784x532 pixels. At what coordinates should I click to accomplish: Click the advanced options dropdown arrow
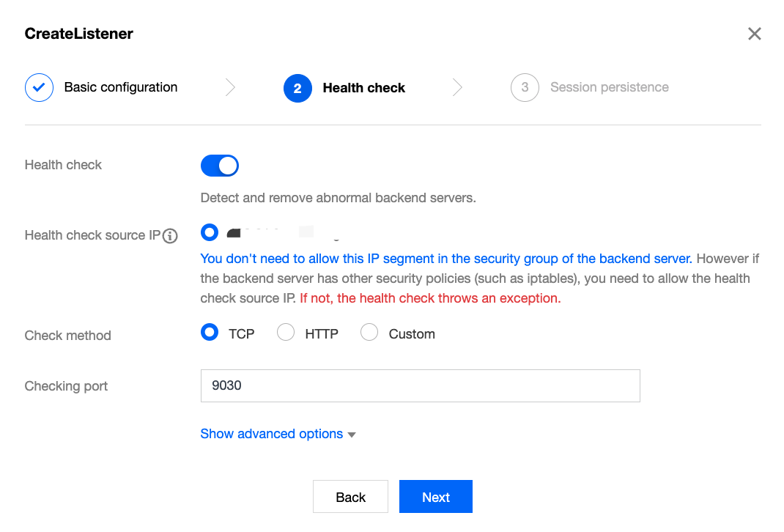(x=352, y=435)
